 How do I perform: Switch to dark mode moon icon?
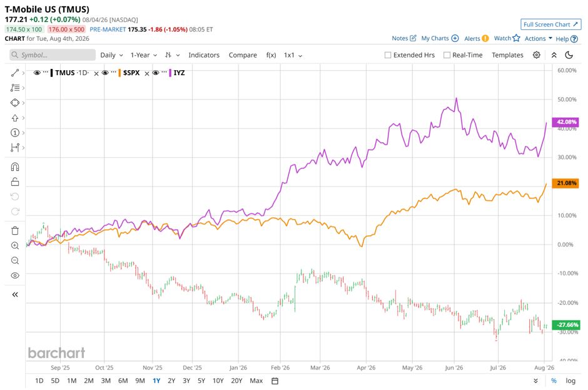pyautogui.click(x=569, y=55)
